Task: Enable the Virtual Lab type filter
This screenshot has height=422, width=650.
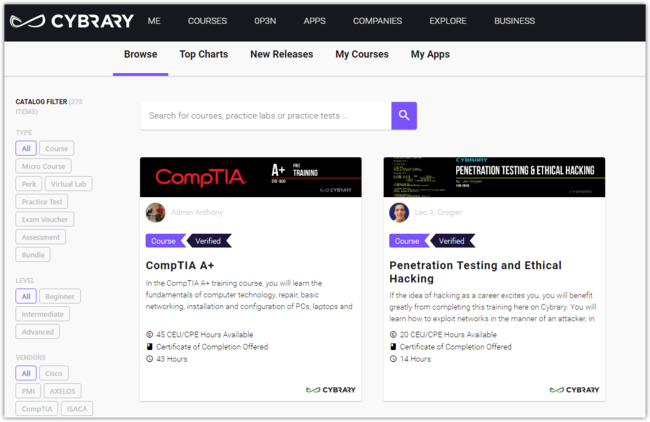Action: tap(69, 184)
